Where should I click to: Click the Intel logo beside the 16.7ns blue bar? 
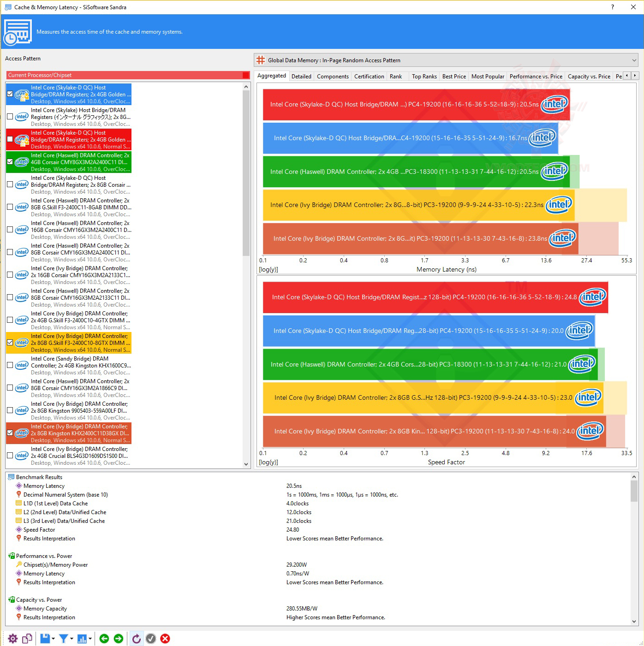[543, 137]
